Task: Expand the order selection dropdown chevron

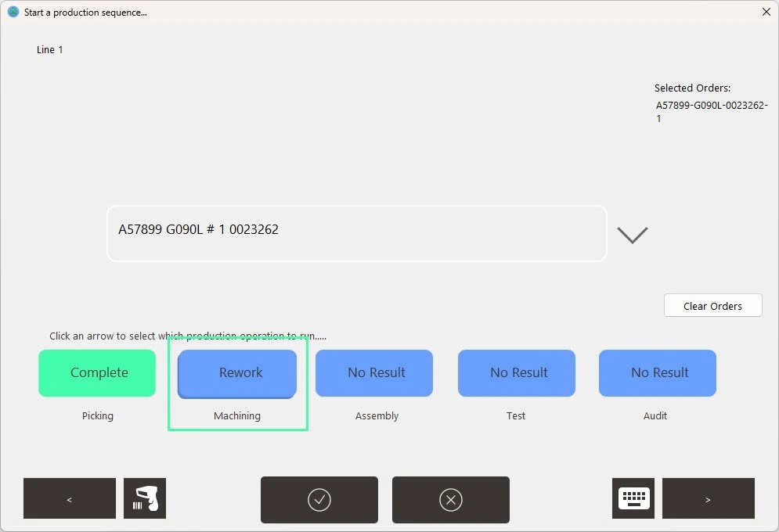Action: coord(632,235)
